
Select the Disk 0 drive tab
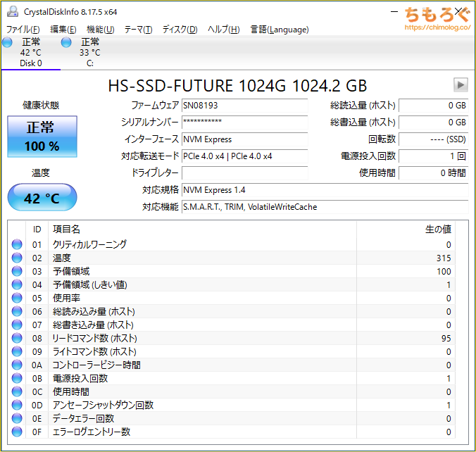pos(31,53)
